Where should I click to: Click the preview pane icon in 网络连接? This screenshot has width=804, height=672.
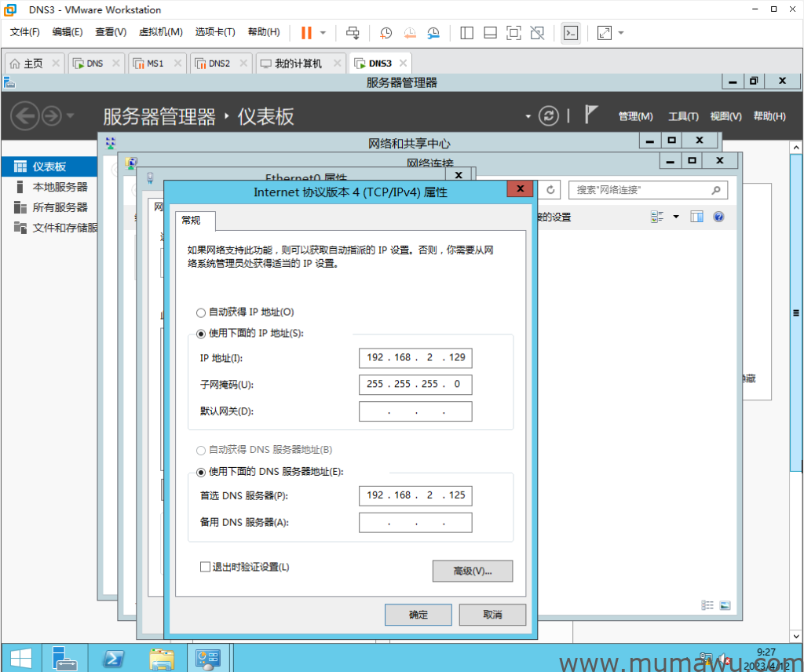point(697,217)
